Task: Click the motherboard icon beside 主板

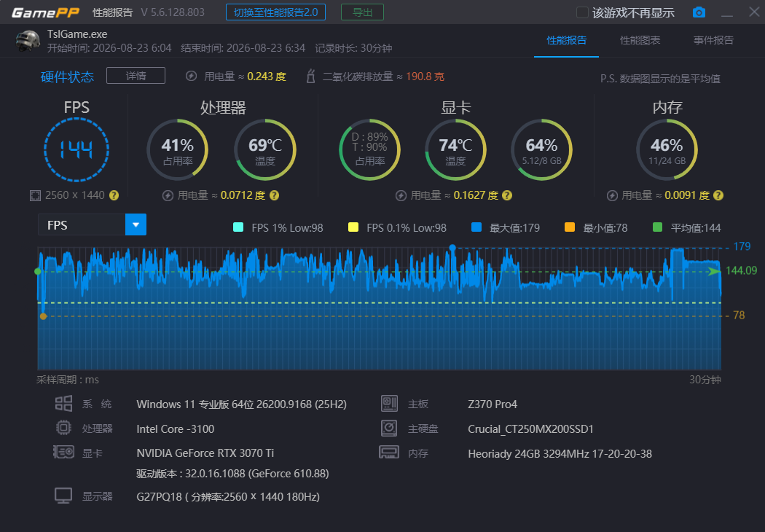Action: (389, 404)
